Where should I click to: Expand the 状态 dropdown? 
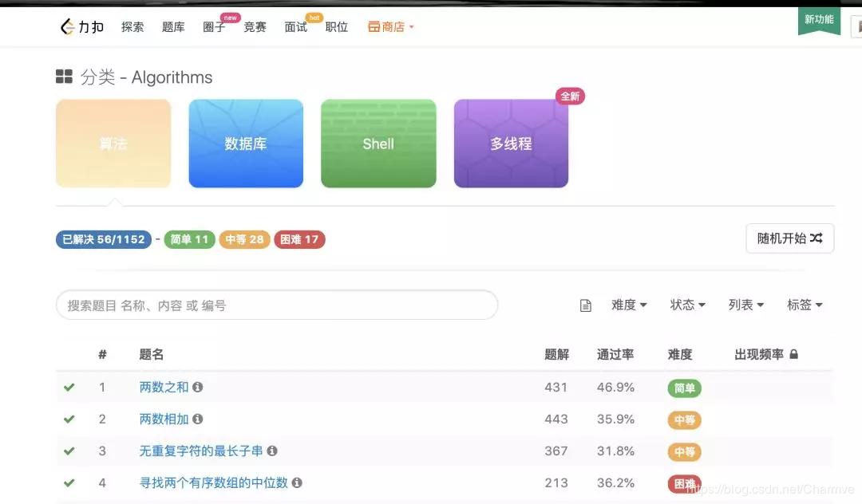point(687,305)
